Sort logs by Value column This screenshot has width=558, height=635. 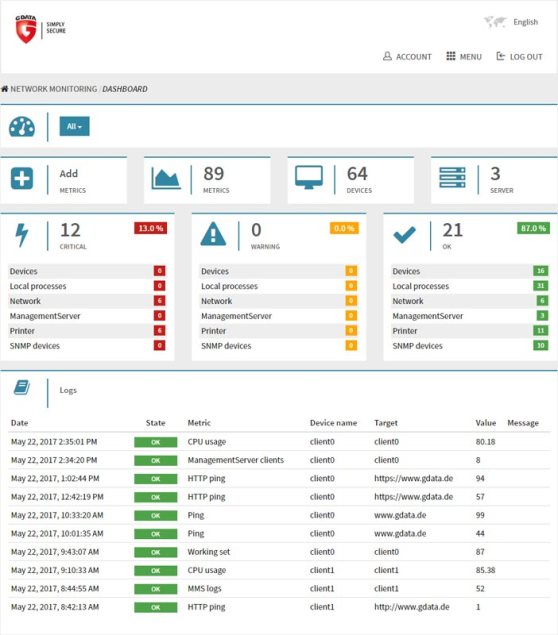coord(486,423)
